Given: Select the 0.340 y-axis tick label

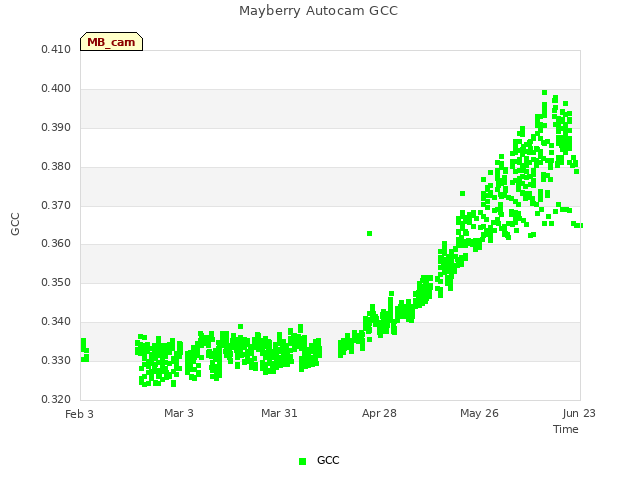Looking at the screenshot, I should point(56,322).
